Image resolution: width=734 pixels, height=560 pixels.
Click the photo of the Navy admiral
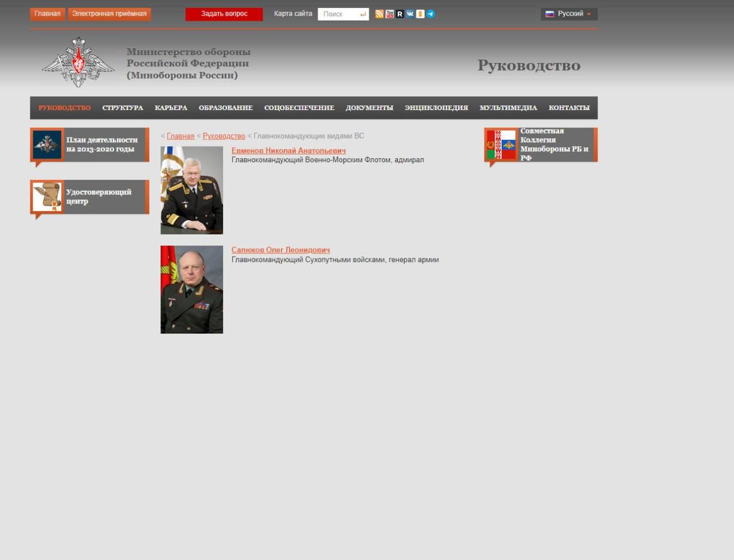pos(192,190)
